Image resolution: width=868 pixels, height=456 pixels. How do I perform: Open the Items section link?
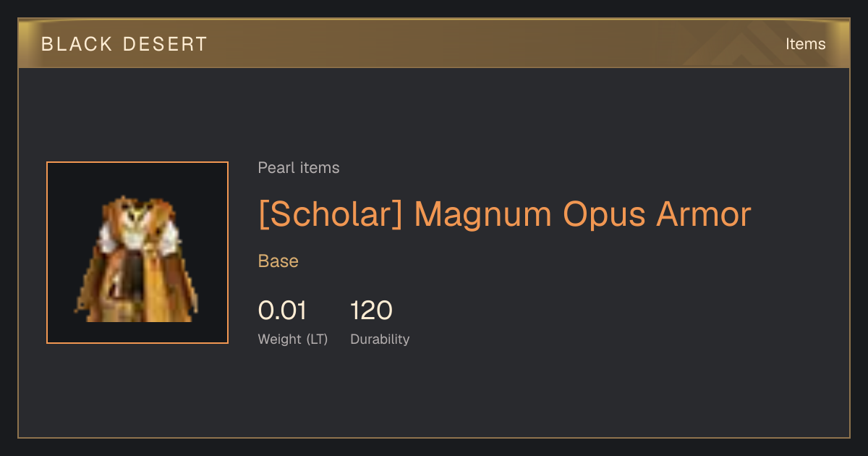click(805, 44)
